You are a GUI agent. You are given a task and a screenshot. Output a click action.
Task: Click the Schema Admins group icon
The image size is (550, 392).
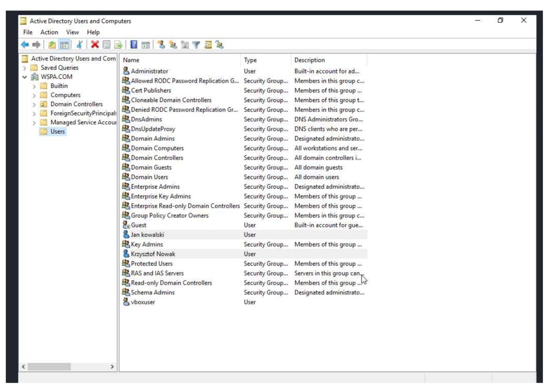[126, 292]
